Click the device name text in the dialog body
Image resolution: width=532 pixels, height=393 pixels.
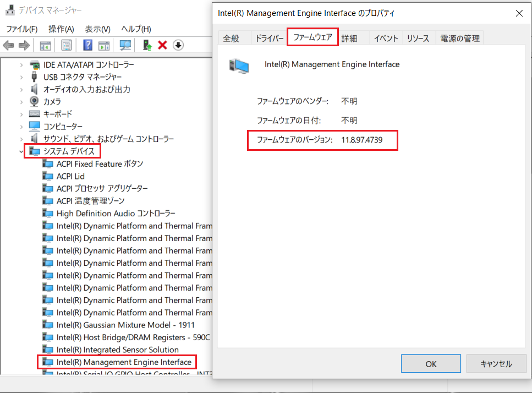click(x=332, y=64)
